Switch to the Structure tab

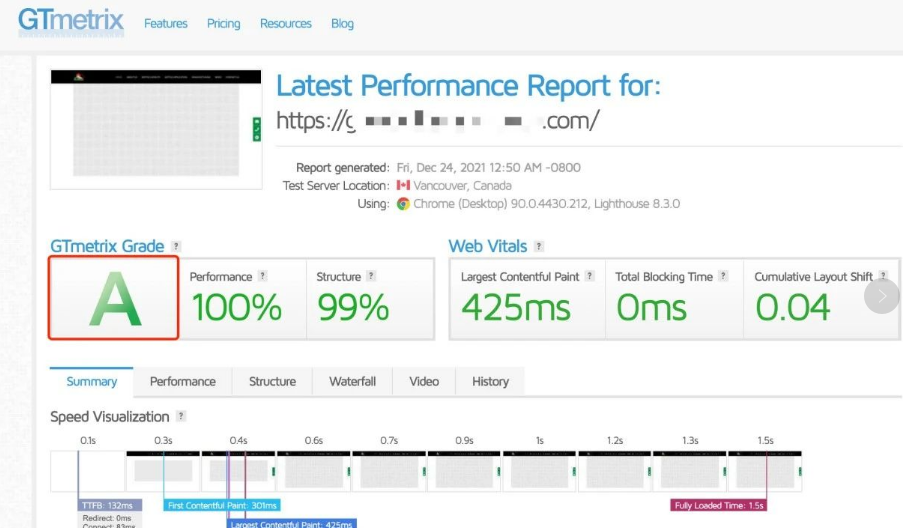[x=272, y=381]
